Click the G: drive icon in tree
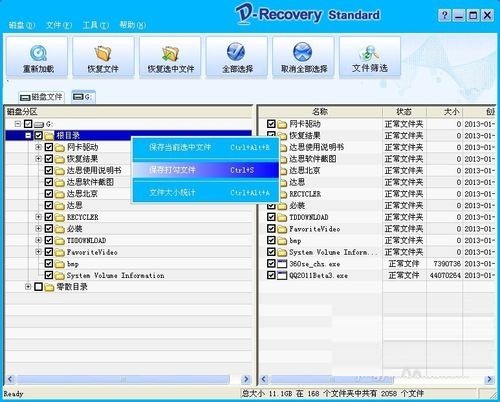 [39, 124]
